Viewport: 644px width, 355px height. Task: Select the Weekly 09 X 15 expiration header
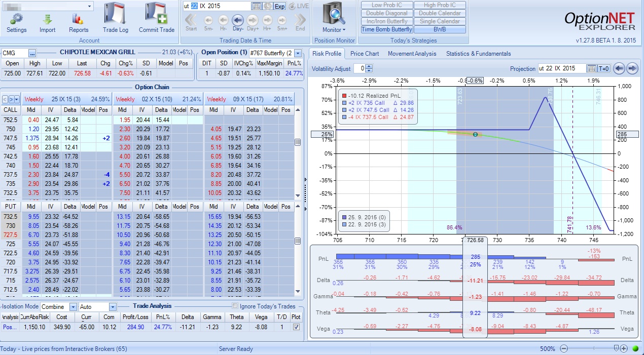coord(249,99)
